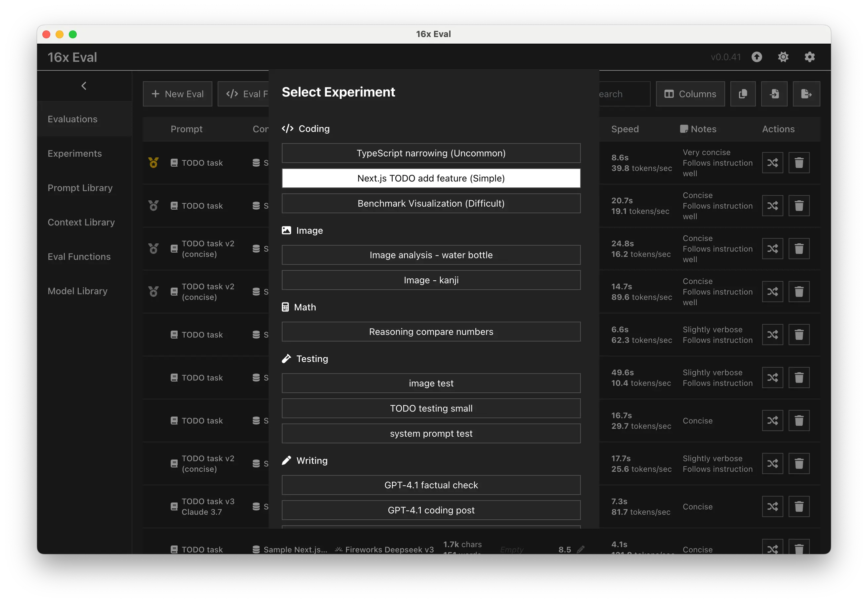Click shuffle icon on the 49.6s row
868x603 pixels.
click(772, 378)
